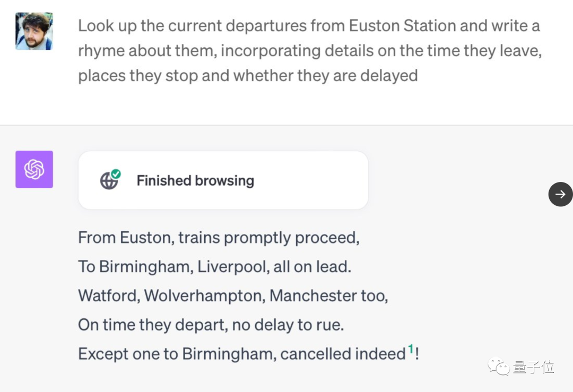
Task: Click the word 'Manchester' in the rhyme
Action: click(x=313, y=295)
